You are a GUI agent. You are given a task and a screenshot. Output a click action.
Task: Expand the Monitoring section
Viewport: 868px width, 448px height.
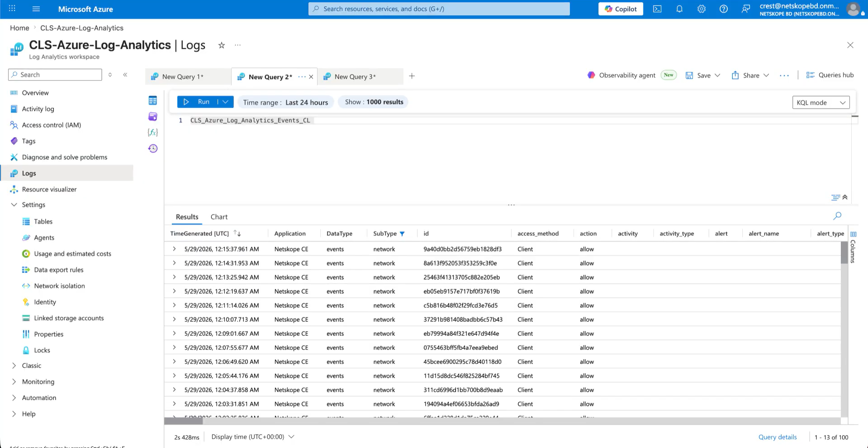pyautogui.click(x=14, y=381)
